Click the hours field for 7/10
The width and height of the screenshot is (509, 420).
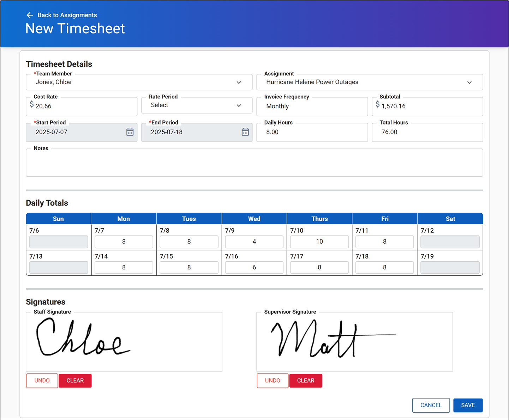click(319, 242)
